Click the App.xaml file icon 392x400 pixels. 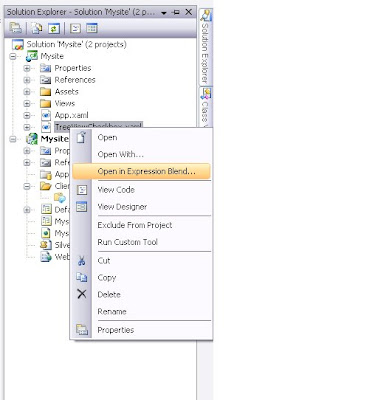click(x=46, y=115)
